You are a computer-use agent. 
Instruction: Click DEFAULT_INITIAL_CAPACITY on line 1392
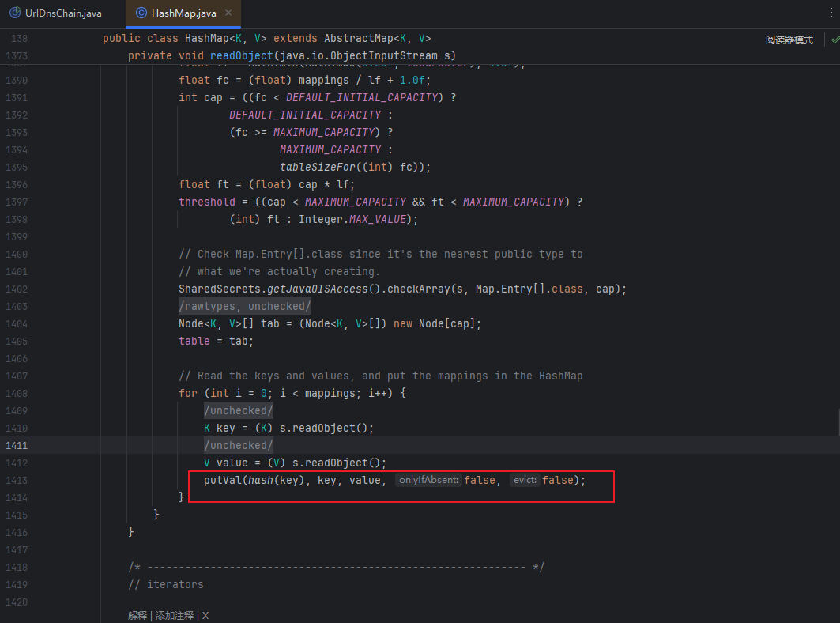pyautogui.click(x=305, y=115)
